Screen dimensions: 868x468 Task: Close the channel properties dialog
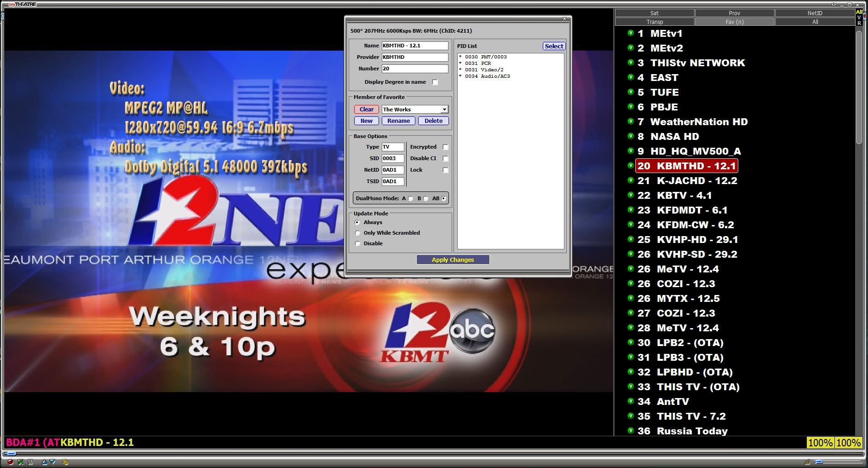564,19
